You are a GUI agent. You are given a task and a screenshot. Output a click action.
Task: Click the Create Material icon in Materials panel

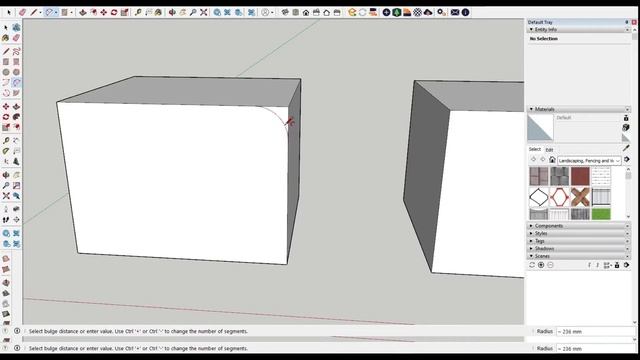point(626,127)
